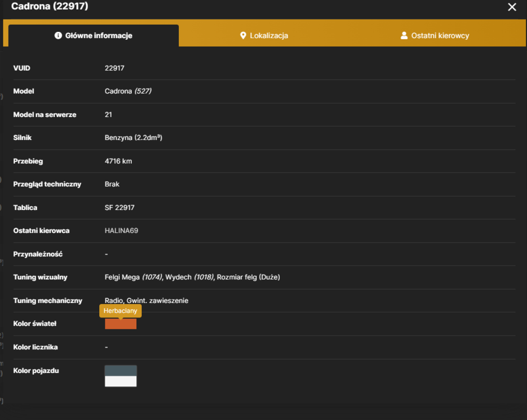Screen dimensions: 527x420
Task: Click the Ostatni kierowca row label
Action: point(41,231)
